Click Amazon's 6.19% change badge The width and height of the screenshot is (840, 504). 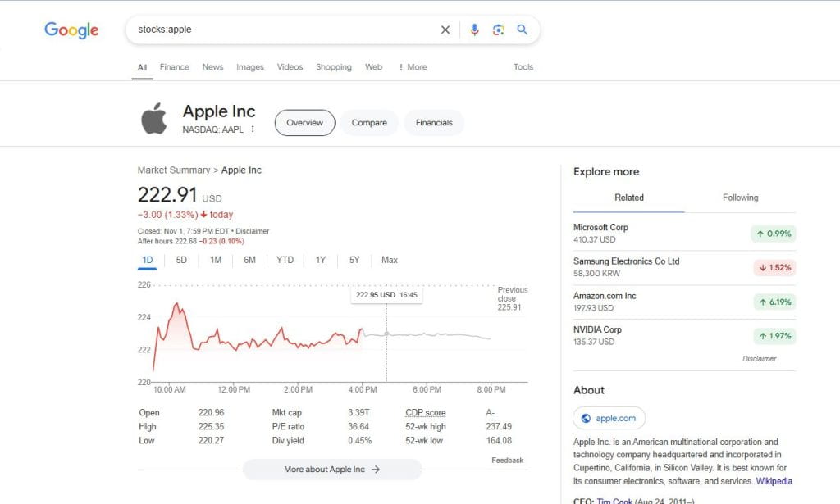point(774,302)
